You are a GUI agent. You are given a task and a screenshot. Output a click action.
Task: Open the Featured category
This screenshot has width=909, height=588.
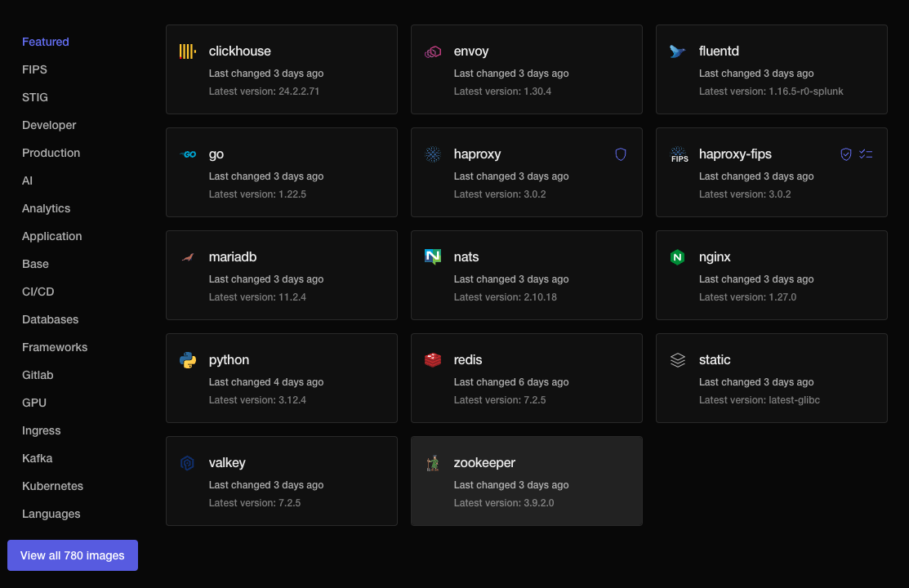point(45,42)
